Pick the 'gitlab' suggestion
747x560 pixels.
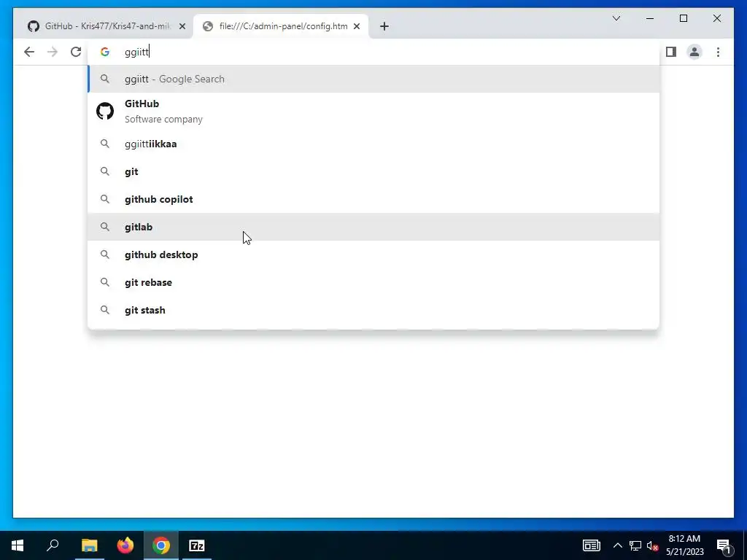tap(374, 227)
